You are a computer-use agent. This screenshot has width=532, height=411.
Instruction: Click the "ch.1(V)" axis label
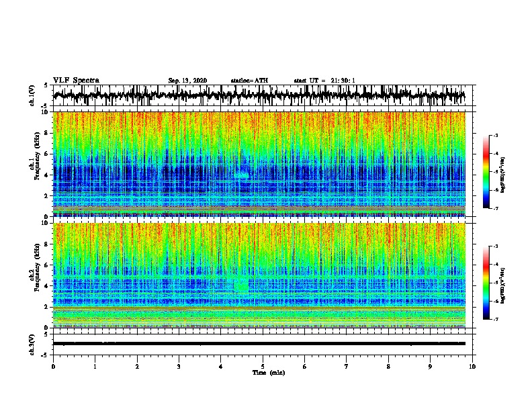pyautogui.click(x=32, y=95)
